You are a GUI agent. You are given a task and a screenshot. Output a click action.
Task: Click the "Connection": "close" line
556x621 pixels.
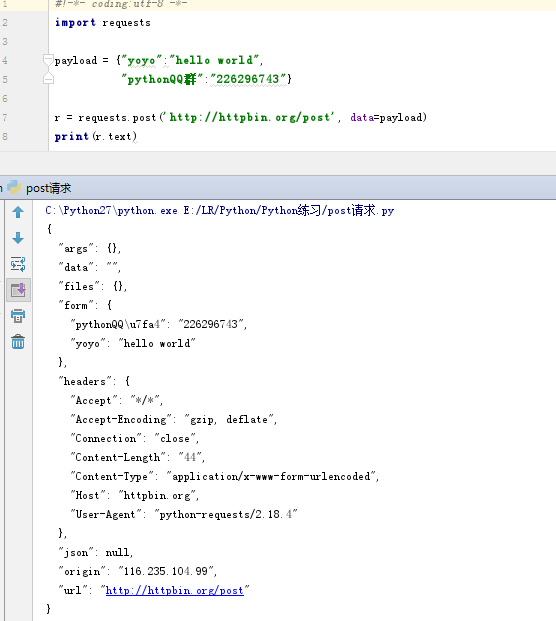135,438
